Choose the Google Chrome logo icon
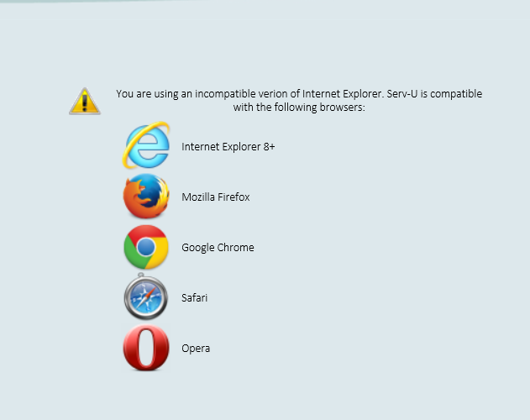This screenshot has width=530, height=420. coord(146,247)
